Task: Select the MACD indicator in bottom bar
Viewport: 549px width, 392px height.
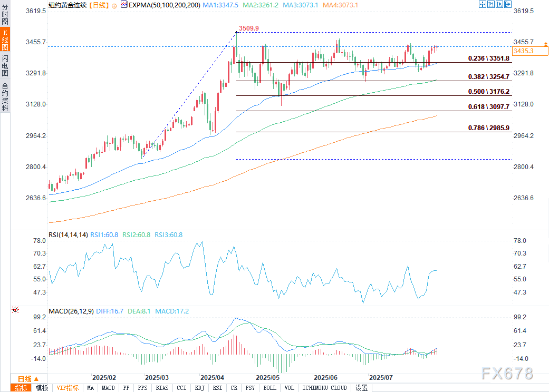Action: [108, 388]
